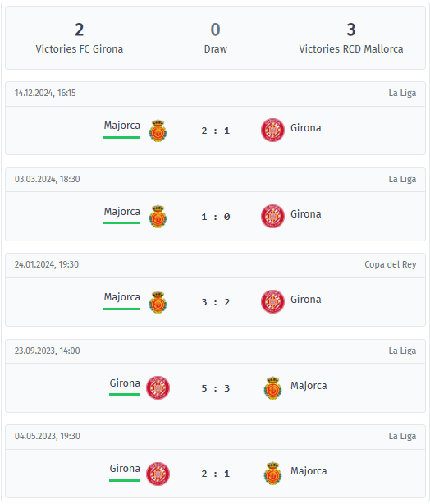Click Victories FC Girona summary count
This screenshot has height=504, width=430.
tap(79, 30)
